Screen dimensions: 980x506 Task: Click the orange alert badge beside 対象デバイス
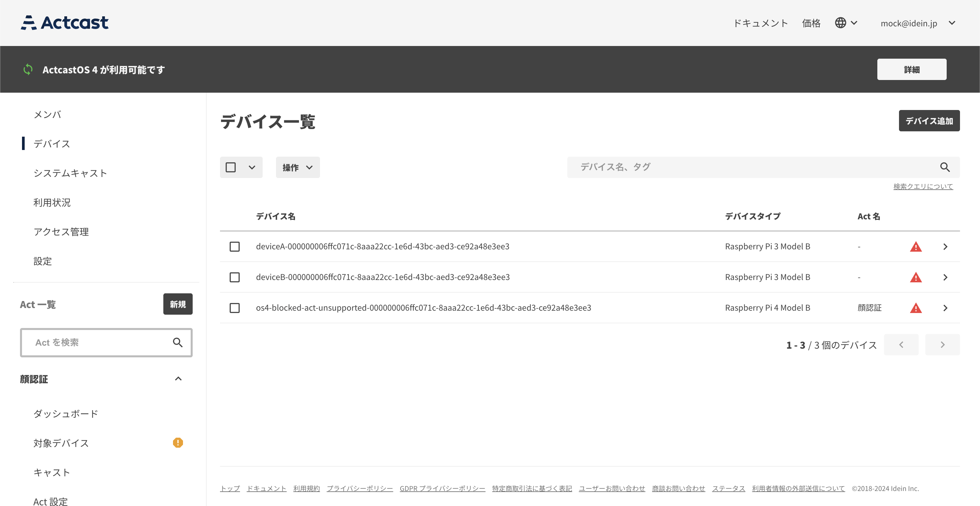[178, 442]
